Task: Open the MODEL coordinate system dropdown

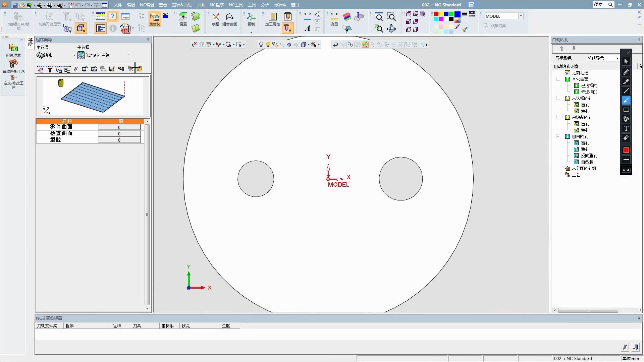Action: [x=521, y=16]
